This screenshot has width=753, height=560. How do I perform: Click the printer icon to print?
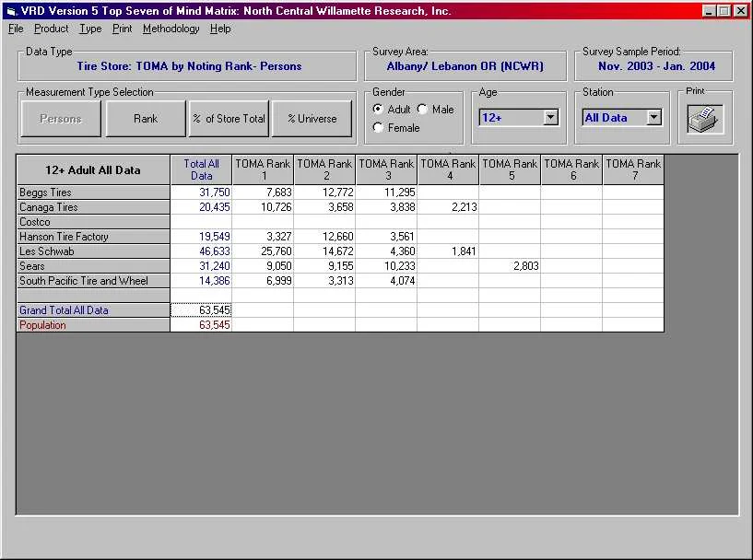click(704, 119)
